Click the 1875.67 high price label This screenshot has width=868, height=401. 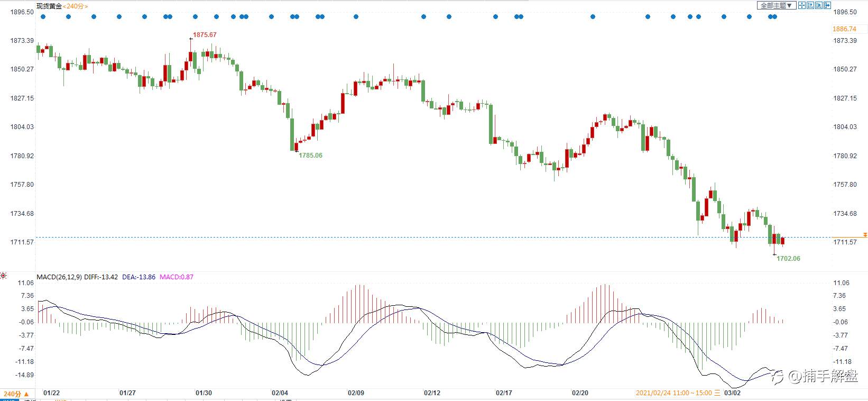pos(205,35)
